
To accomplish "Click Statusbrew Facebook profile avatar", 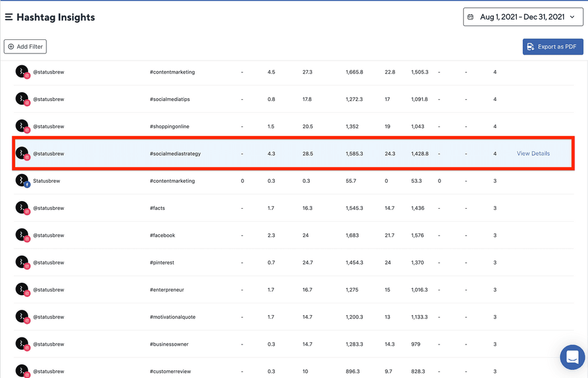I will coord(22,181).
